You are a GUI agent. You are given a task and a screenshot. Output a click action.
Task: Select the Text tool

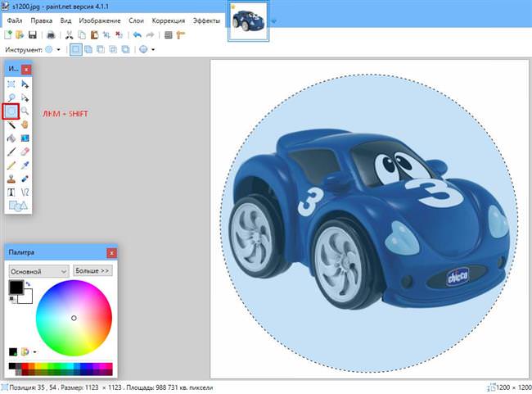(11, 192)
